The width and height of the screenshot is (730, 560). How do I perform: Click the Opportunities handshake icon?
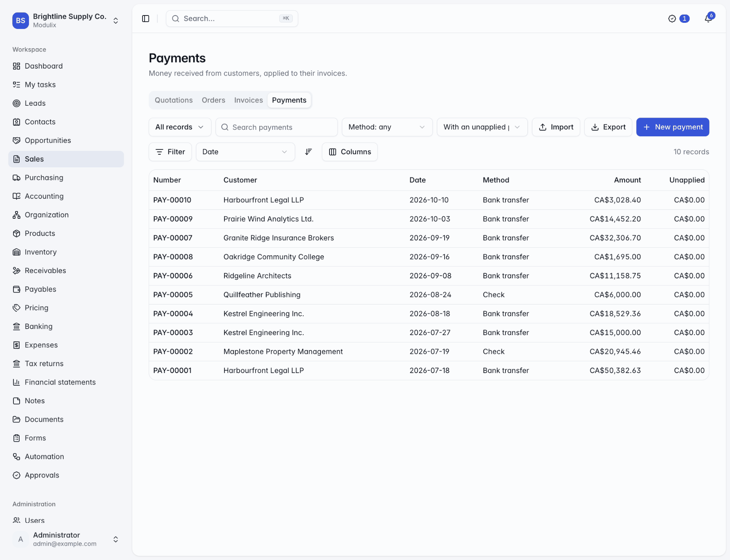[x=16, y=140]
